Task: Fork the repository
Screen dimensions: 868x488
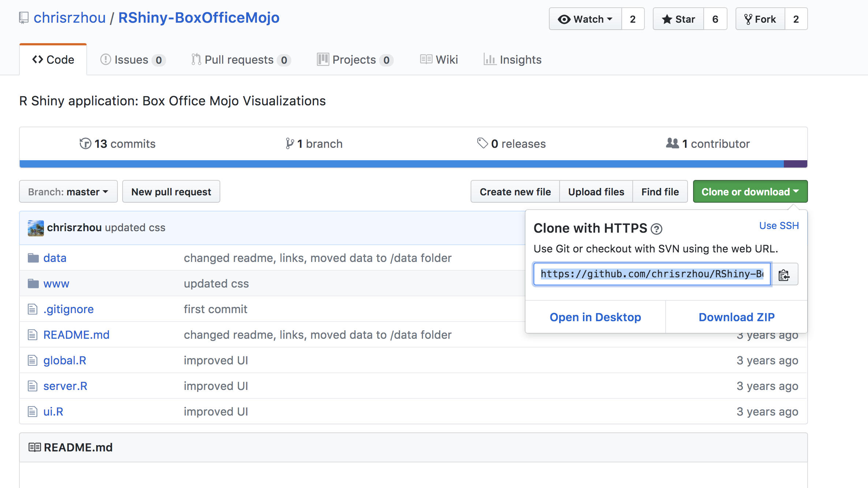Action: tap(760, 19)
